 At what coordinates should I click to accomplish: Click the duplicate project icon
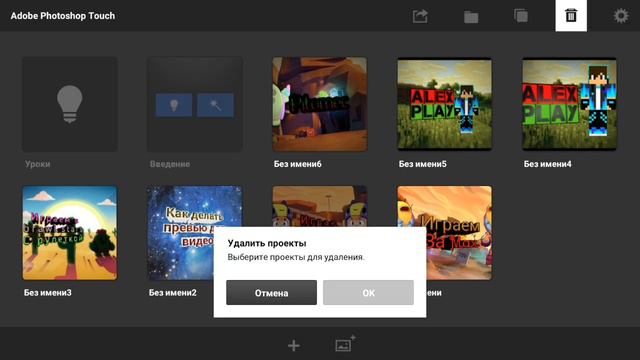click(x=521, y=16)
